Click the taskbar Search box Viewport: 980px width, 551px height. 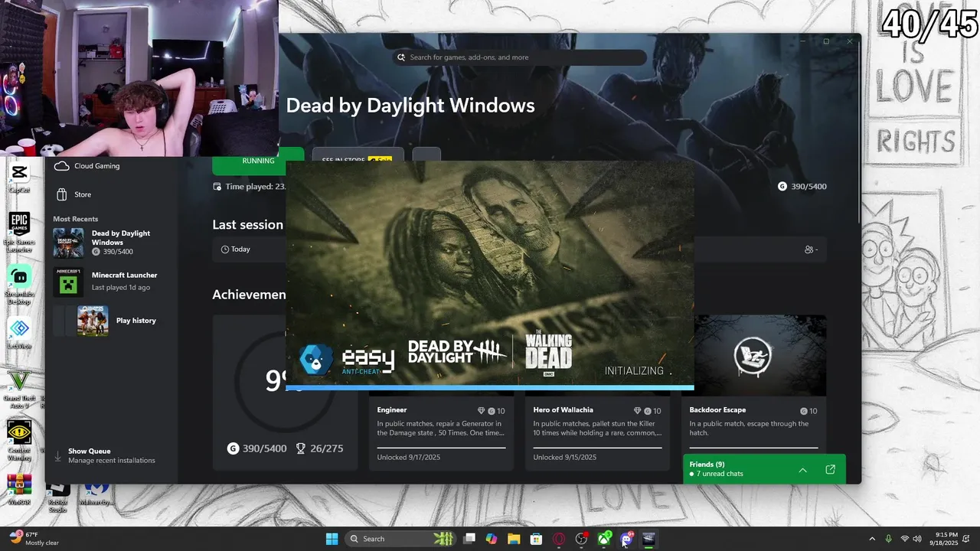coord(400,539)
